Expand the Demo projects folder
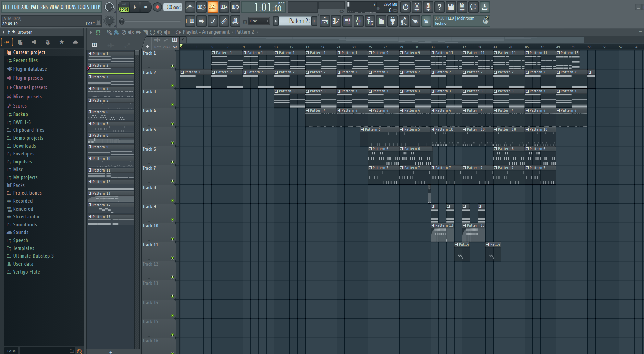 point(25,138)
